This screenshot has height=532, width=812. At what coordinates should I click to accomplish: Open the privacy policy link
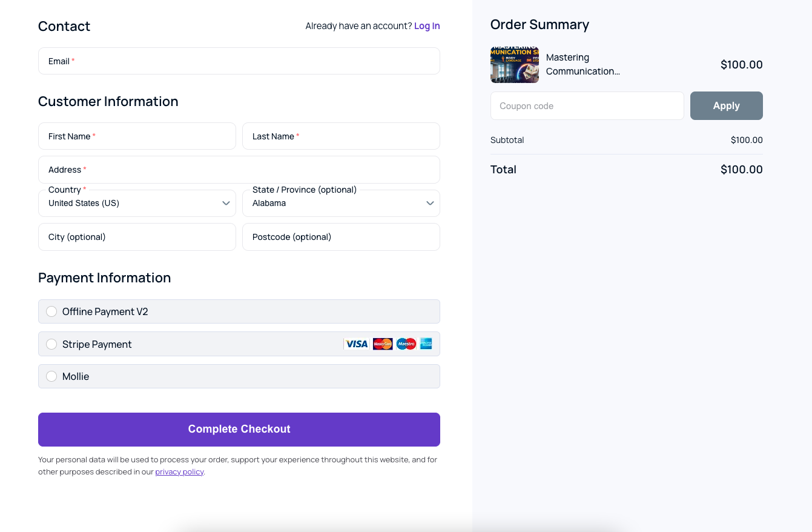[x=179, y=472]
